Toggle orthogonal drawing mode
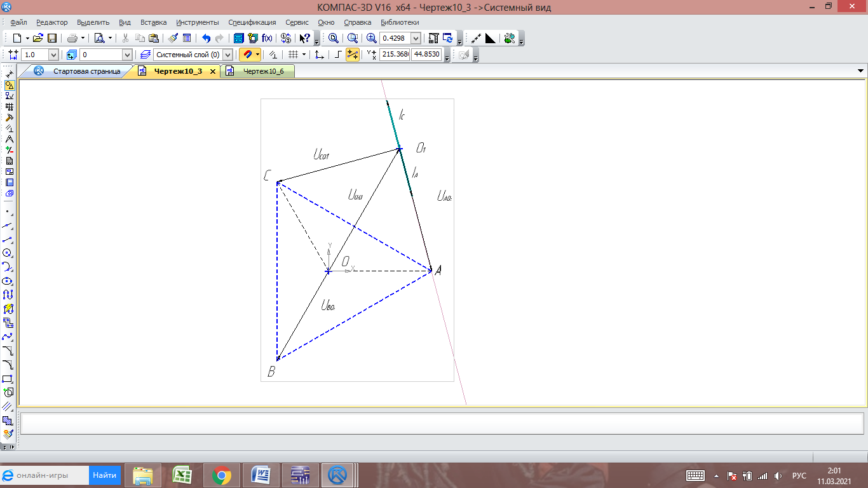 tap(338, 55)
